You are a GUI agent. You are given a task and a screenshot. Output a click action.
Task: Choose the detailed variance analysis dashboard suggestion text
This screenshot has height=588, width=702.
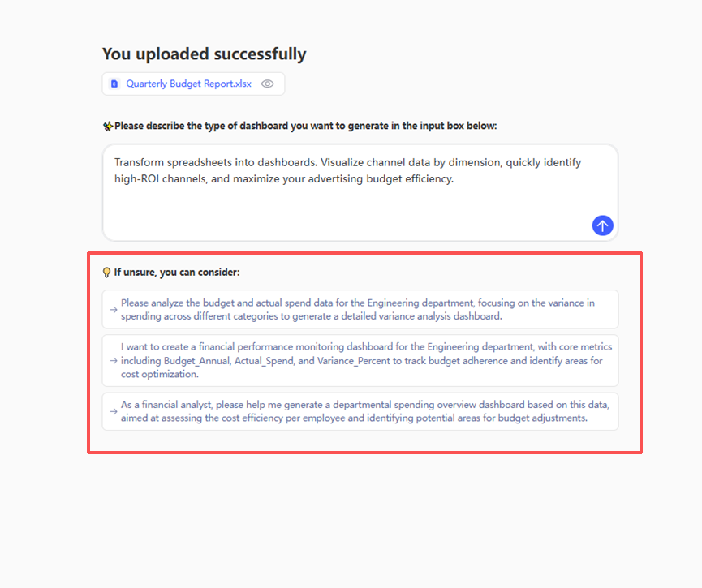358,309
